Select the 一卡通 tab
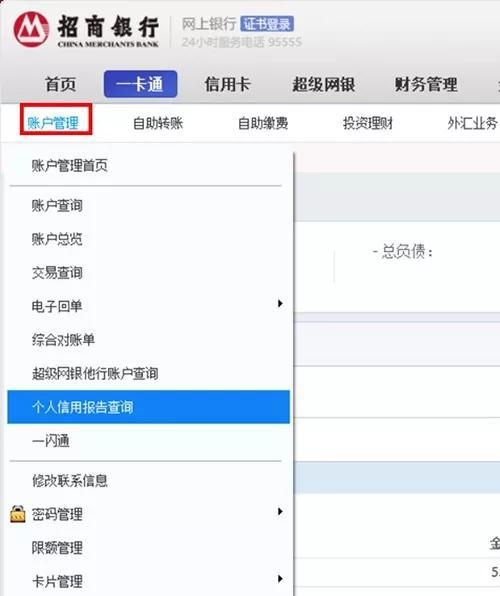The image size is (500, 596). (140, 84)
